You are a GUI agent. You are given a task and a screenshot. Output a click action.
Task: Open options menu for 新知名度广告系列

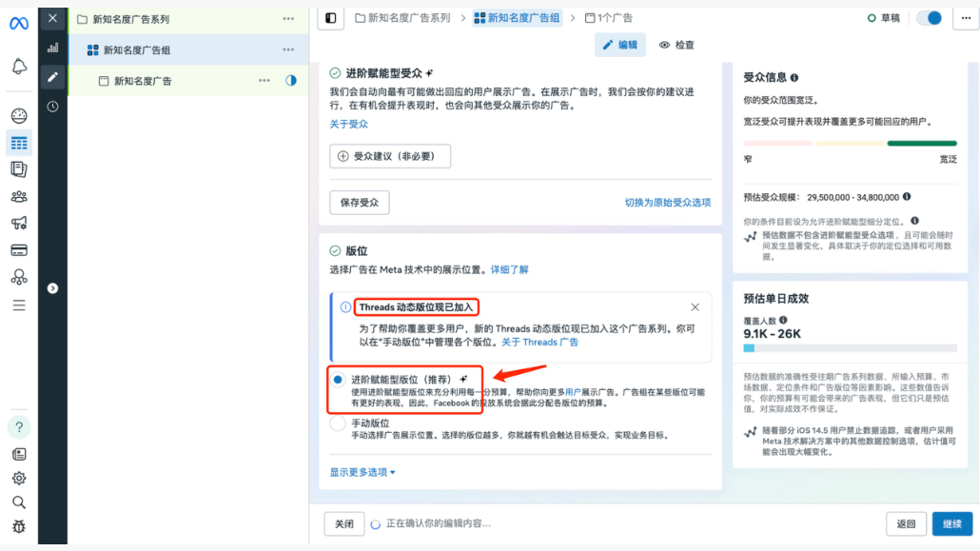288,19
